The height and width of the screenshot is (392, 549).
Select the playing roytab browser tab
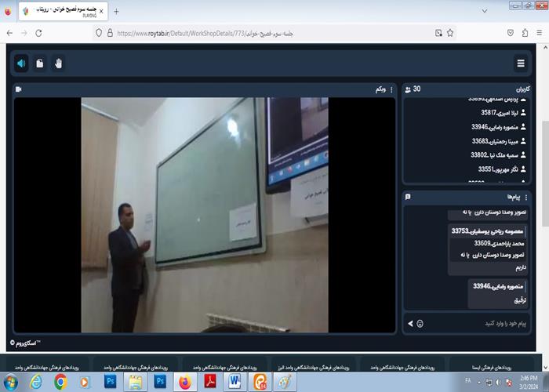tap(63, 12)
